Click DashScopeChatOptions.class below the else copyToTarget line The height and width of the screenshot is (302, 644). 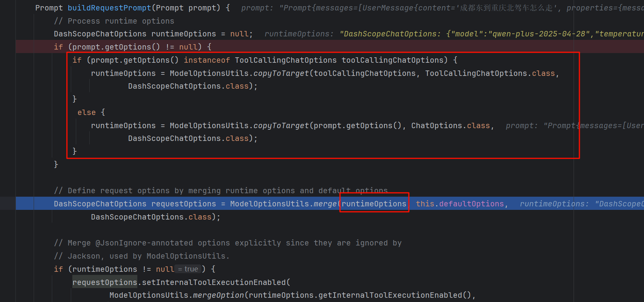click(x=188, y=138)
